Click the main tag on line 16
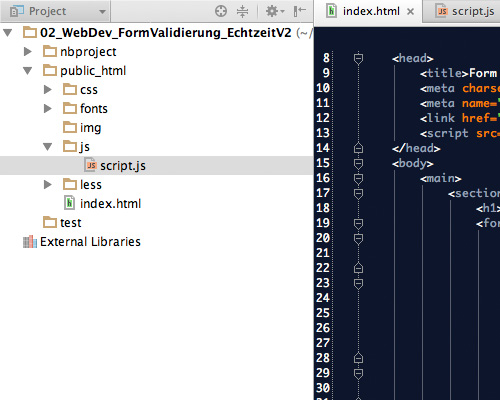 (x=441, y=179)
